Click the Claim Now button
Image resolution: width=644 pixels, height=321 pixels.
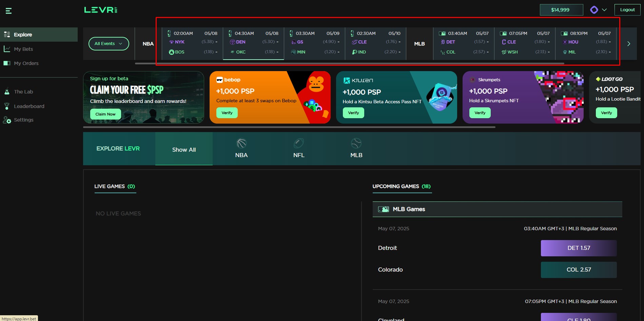(105, 114)
